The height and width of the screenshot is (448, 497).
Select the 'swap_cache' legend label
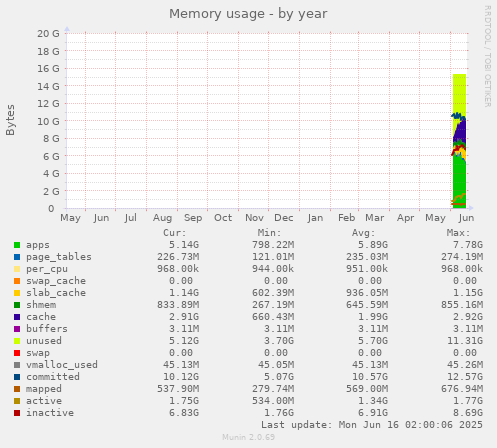pyautogui.click(x=56, y=281)
